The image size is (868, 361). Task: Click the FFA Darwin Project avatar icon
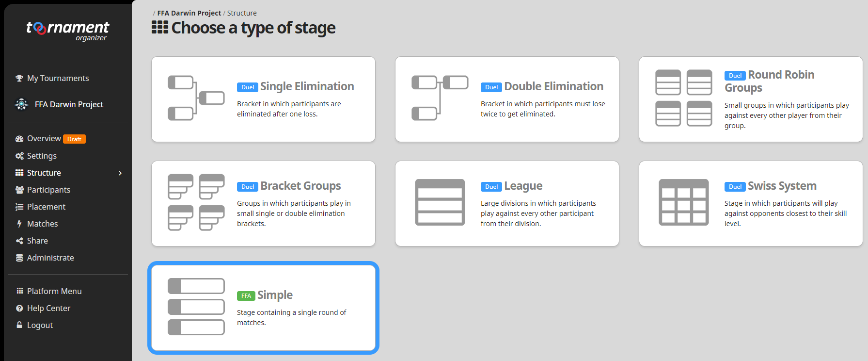tap(21, 104)
